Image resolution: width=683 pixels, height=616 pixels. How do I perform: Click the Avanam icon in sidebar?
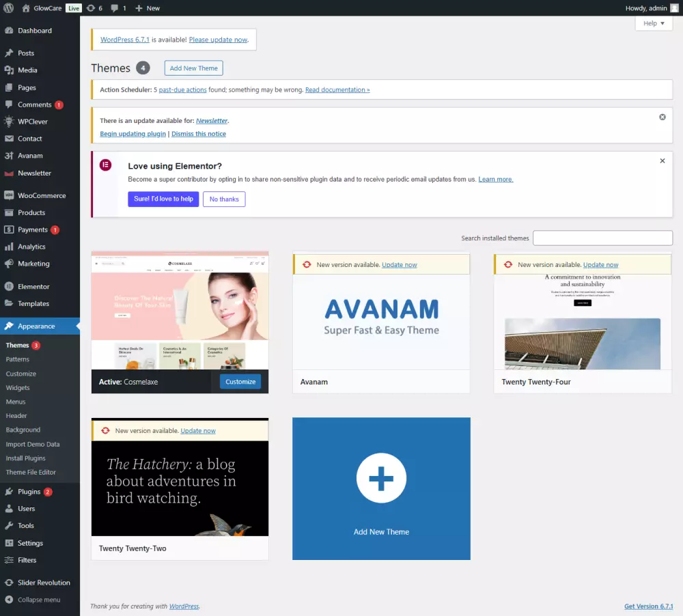click(9, 156)
